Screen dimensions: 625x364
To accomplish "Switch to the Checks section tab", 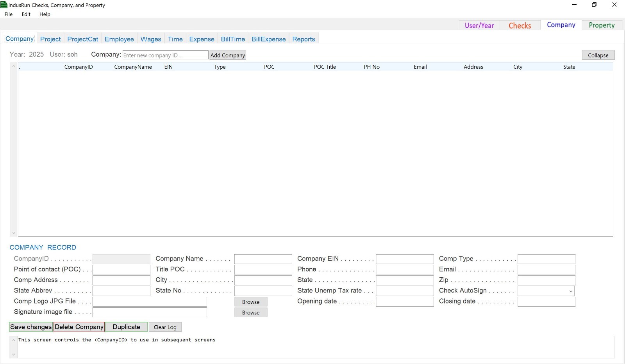I will click(x=520, y=25).
